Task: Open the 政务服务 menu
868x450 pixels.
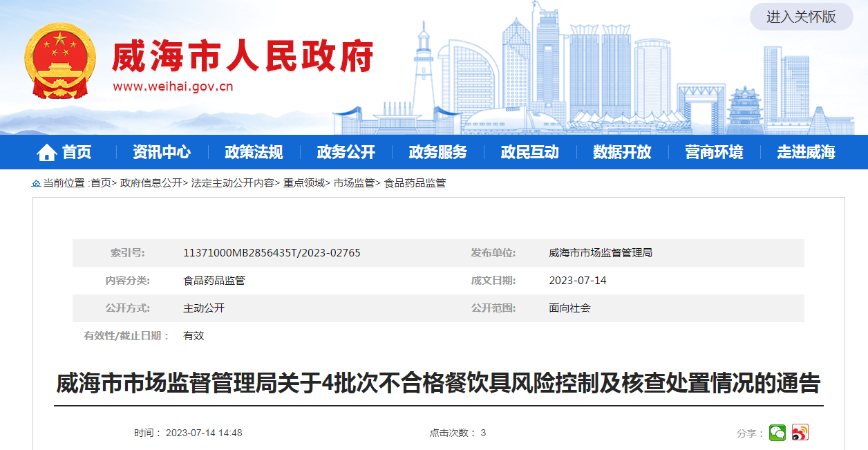Action: tap(437, 152)
